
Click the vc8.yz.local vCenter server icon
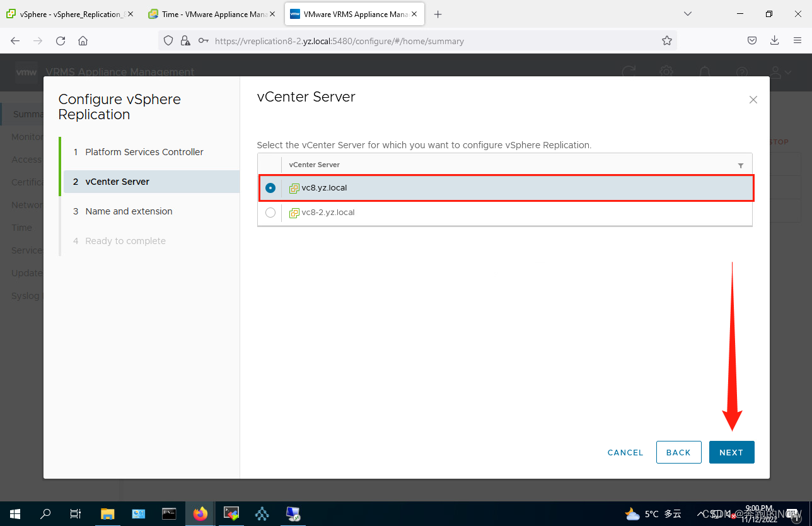(x=294, y=187)
